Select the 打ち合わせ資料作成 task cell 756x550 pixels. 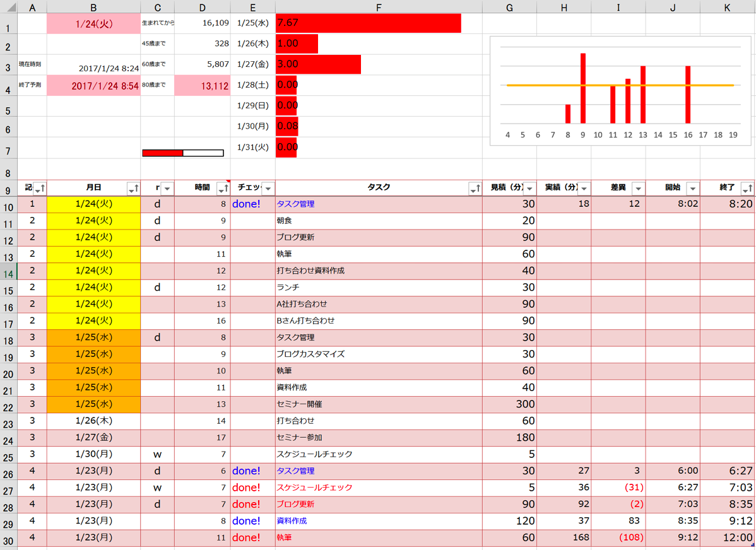[379, 271]
